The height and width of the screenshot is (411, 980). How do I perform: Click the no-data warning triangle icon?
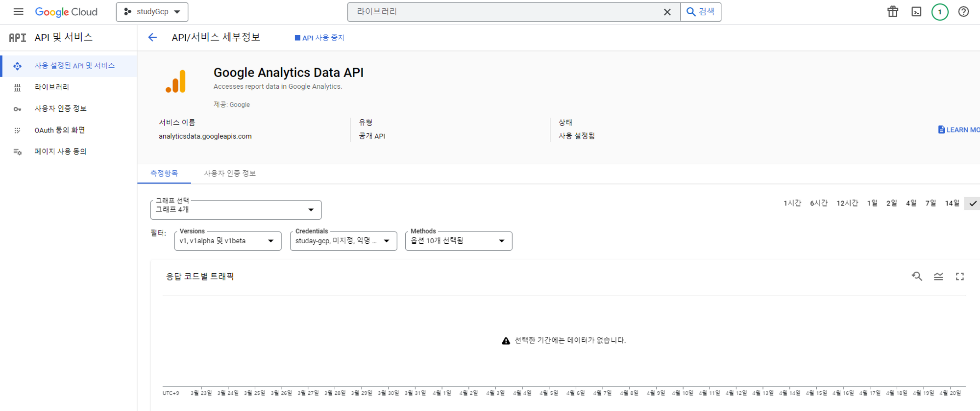(x=506, y=341)
